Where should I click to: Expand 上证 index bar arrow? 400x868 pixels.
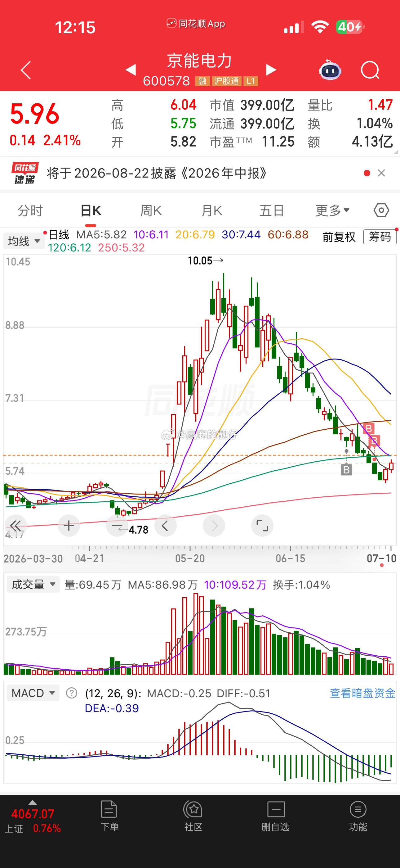(x=32, y=802)
